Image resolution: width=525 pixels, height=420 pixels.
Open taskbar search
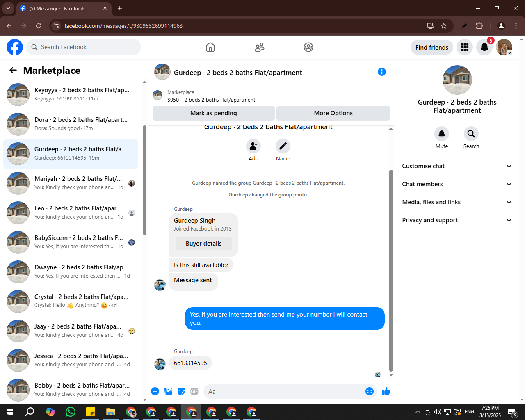point(30,412)
